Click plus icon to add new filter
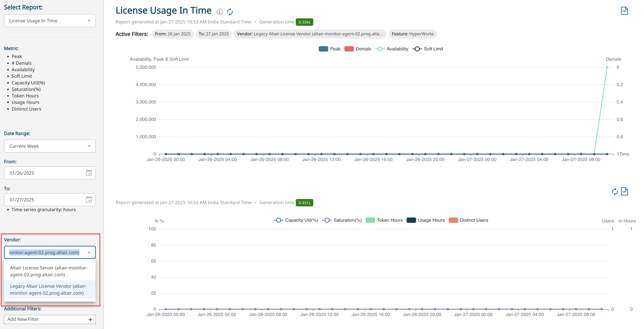The width and height of the screenshot is (644, 329). click(x=90, y=319)
